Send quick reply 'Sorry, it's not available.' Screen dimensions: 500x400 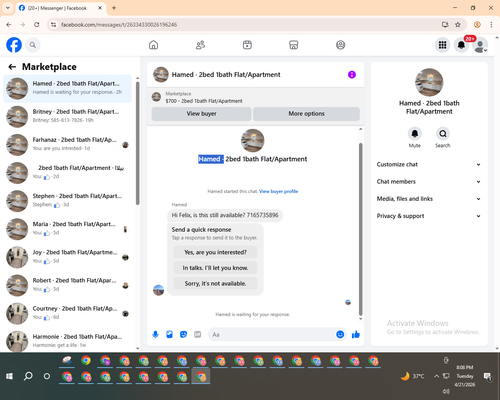point(215,284)
